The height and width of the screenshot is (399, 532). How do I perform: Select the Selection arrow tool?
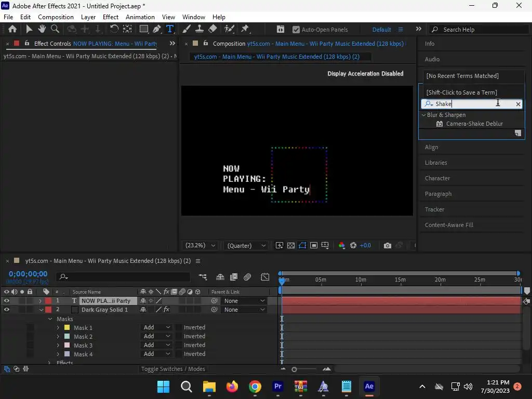coord(29,29)
